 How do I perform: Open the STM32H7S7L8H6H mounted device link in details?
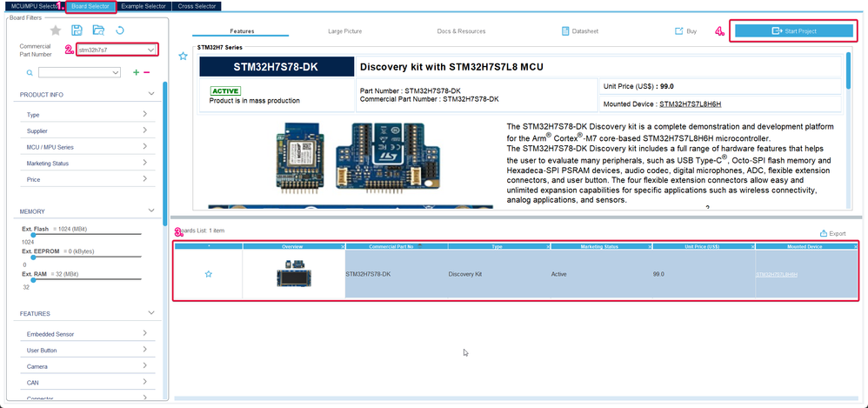coord(690,104)
